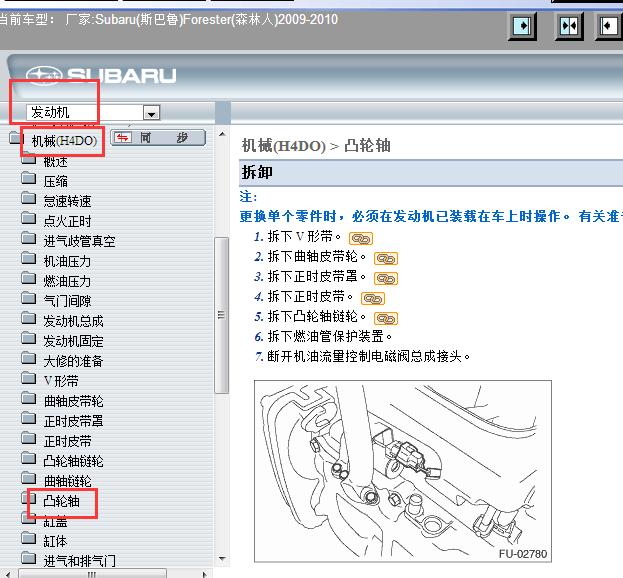Select the 机械(H4DO) root tree node
Image resolution: width=623 pixels, height=578 pixels.
[x=64, y=141]
